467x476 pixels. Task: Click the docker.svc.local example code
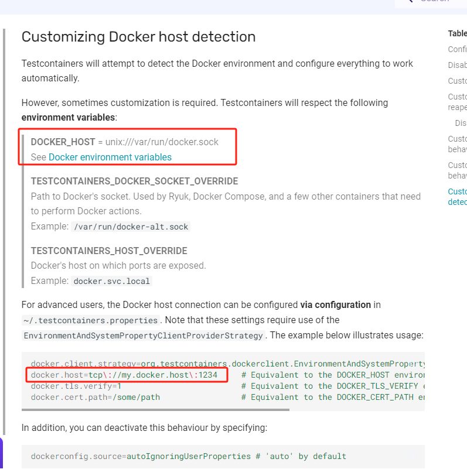click(111, 281)
